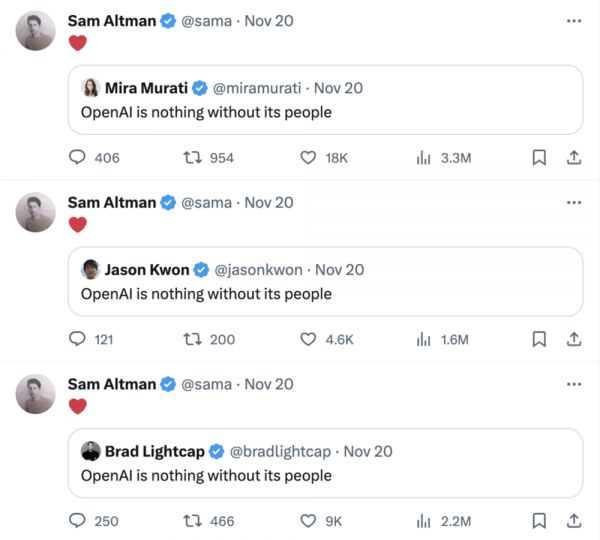Viewport: 600px width, 540px height.
Task: Open more options on first tweet
Action: pos(573,20)
